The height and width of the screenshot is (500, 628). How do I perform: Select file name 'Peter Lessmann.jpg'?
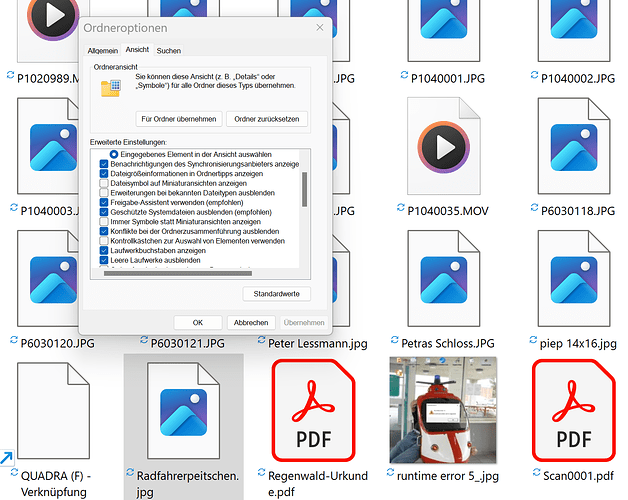[x=318, y=343]
